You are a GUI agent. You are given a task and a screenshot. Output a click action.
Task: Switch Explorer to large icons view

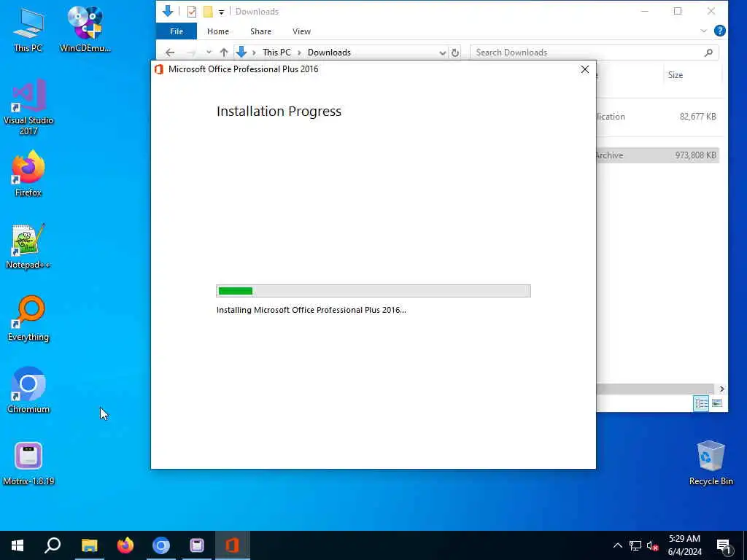click(x=717, y=403)
